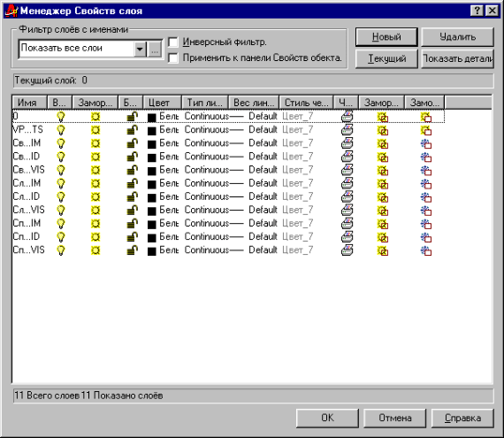Freeze layer VP...TS via sun icon
The image size is (504, 438).
[x=95, y=130]
